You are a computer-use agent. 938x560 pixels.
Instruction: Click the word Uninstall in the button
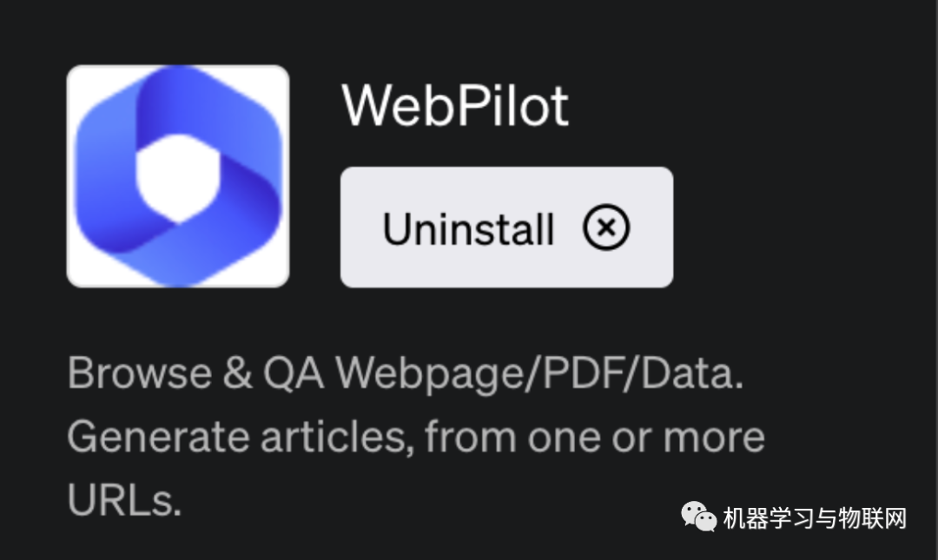click(x=468, y=229)
